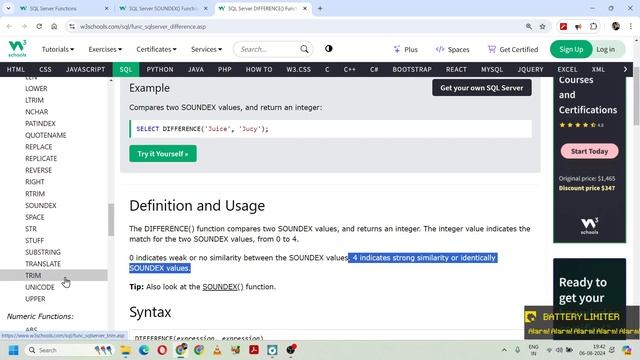Select the HTML topic tab
Viewport: 640px width, 360px height.
(x=16, y=69)
